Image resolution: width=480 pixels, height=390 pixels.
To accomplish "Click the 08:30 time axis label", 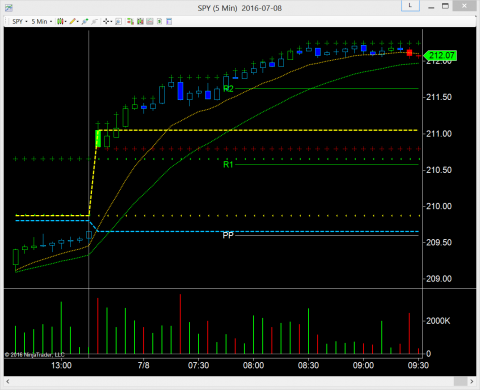I will [308, 366].
